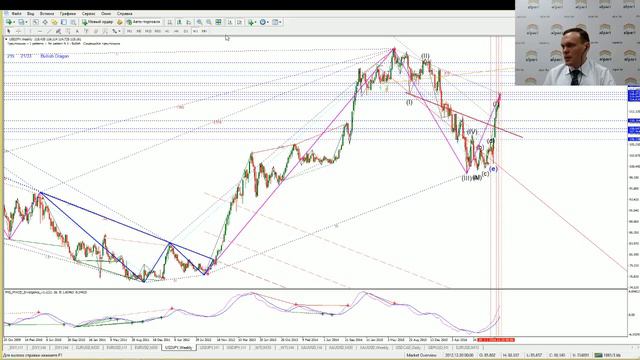Switch timeframe to M5
Viewport: 640px width, 360px height.
coord(138,31)
